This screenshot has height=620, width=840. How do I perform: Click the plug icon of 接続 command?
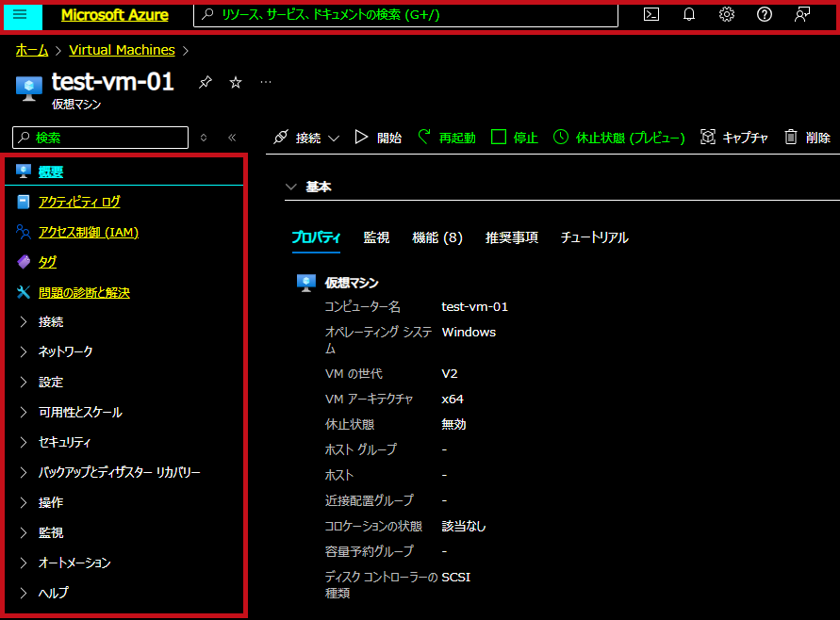[281, 138]
